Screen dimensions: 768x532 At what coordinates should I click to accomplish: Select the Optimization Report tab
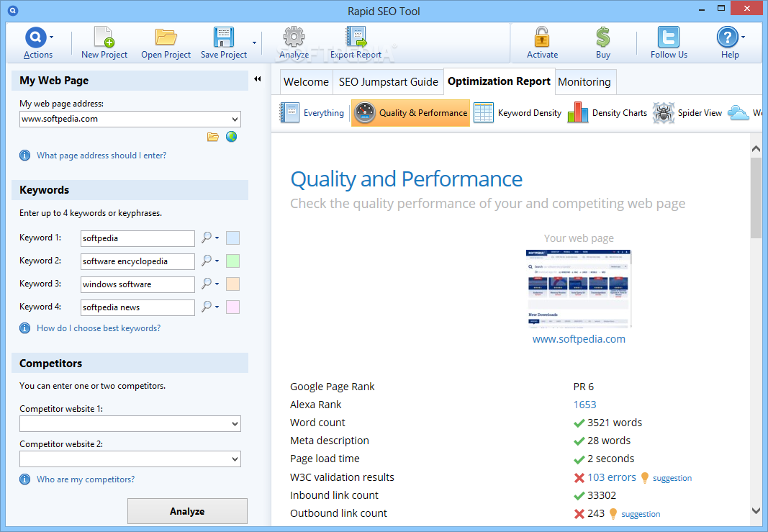click(x=499, y=81)
